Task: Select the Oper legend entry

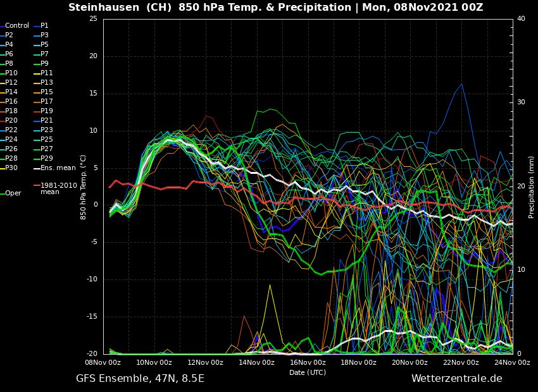Action: pyautogui.click(x=13, y=193)
